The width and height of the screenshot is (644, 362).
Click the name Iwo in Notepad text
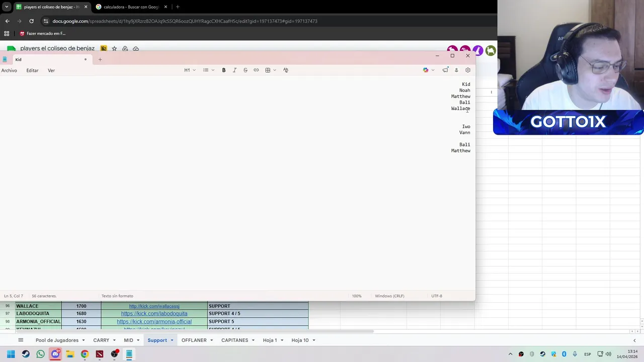[x=466, y=127]
